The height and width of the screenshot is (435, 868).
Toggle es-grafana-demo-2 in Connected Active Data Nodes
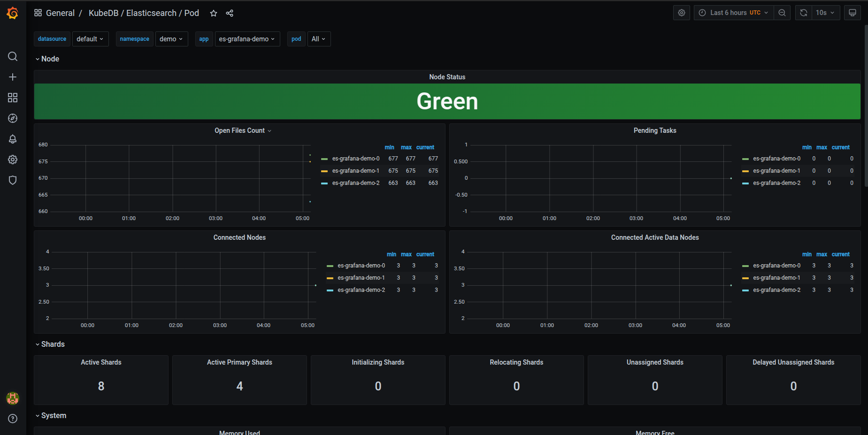[x=776, y=290]
